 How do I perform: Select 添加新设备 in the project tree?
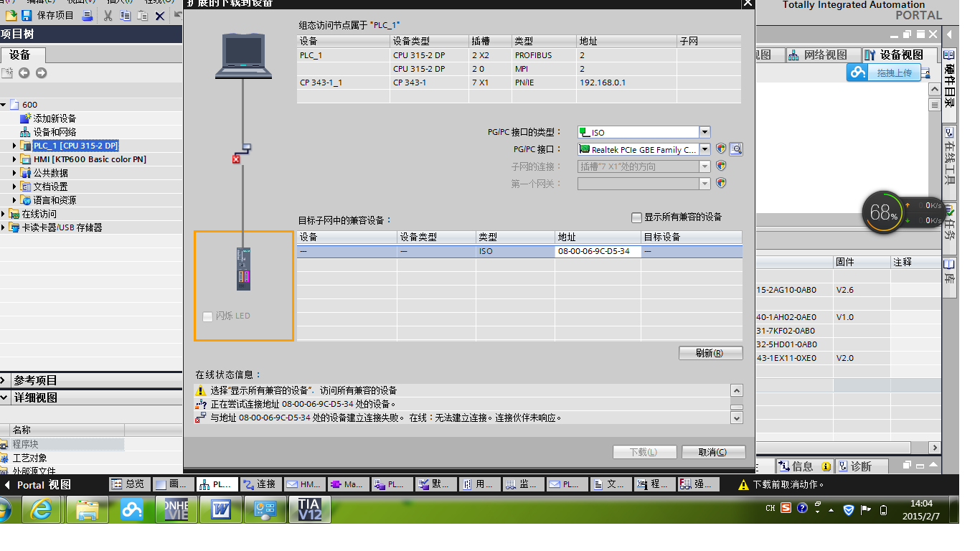tap(55, 118)
